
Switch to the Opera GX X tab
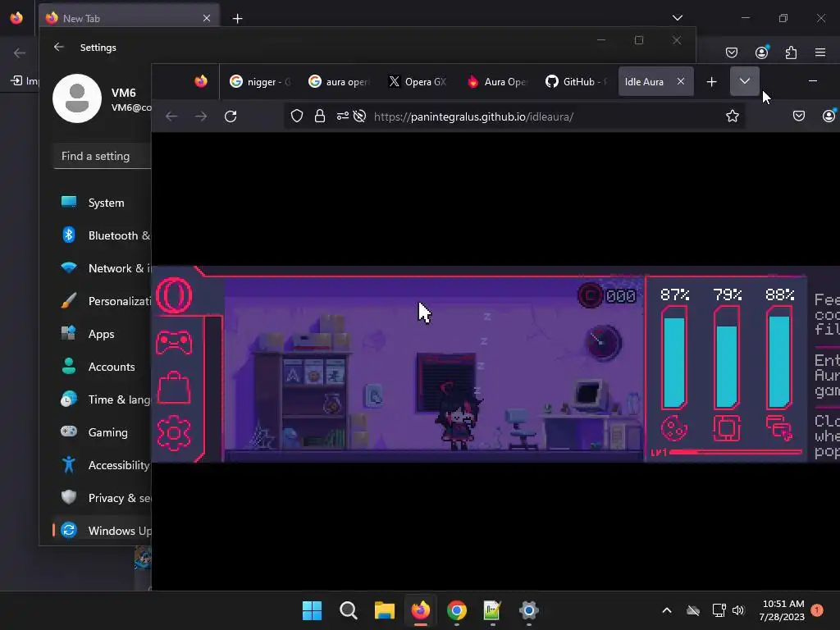point(418,81)
